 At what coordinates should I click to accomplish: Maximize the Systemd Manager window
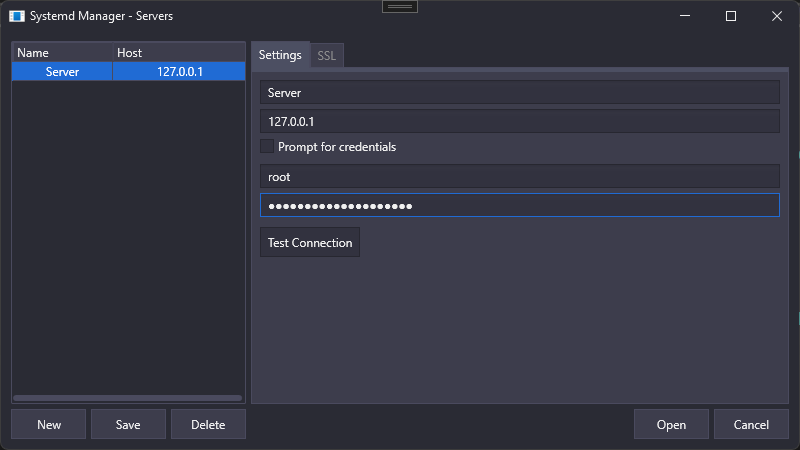pyautogui.click(x=731, y=16)
